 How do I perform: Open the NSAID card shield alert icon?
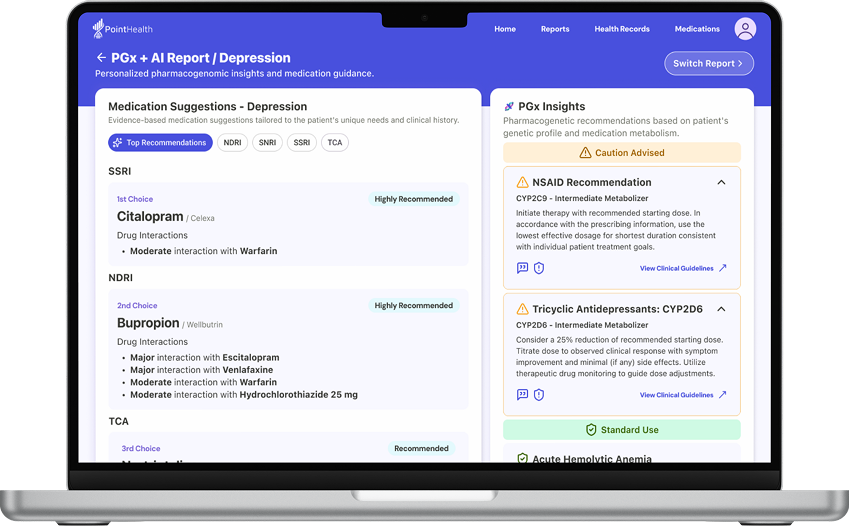coord(539,268)
